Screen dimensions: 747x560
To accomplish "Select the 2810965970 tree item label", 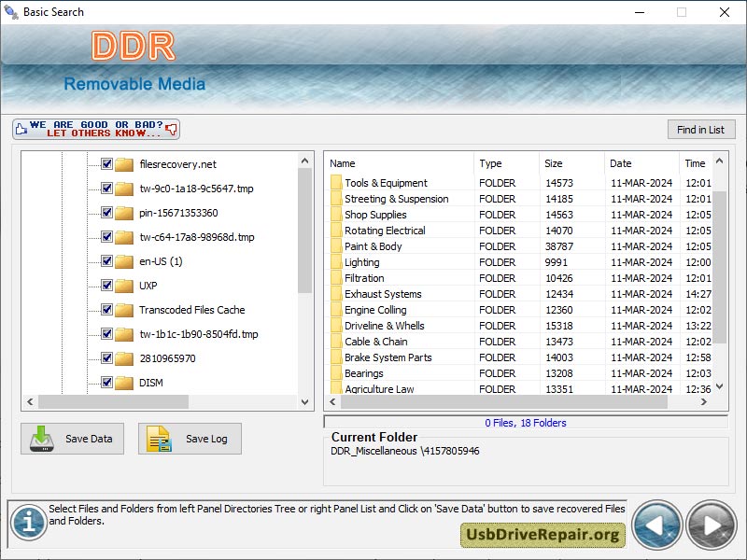I will (168, 358).
